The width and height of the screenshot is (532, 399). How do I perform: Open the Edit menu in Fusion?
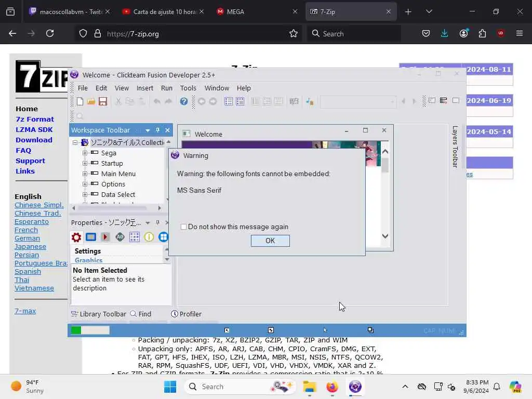click(x=101, y=88)
